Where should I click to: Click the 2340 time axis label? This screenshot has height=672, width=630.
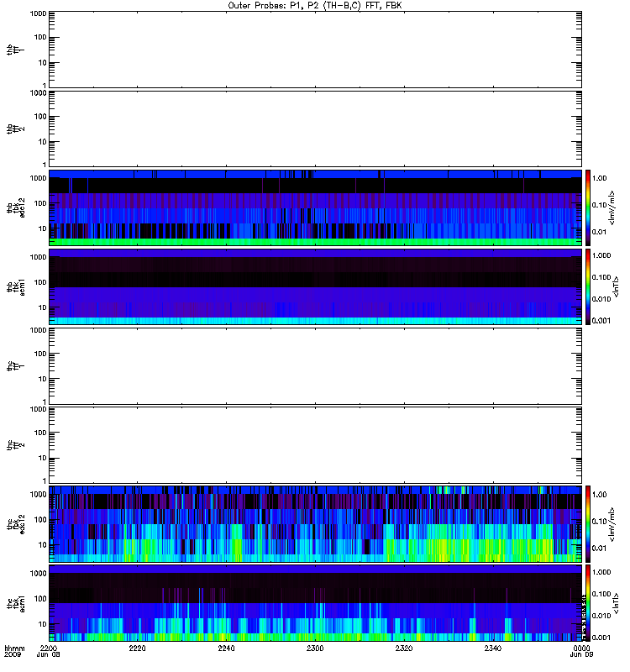493,648
